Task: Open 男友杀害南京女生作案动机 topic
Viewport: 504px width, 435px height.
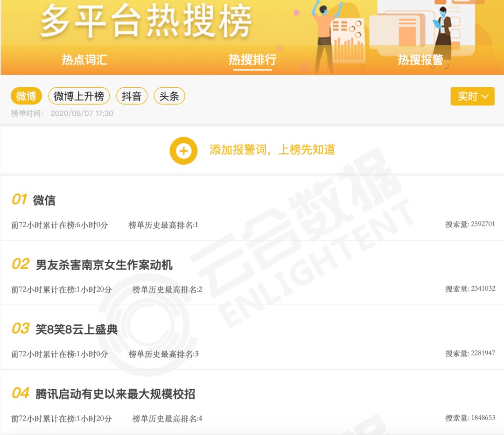Action: click(104, 265)
